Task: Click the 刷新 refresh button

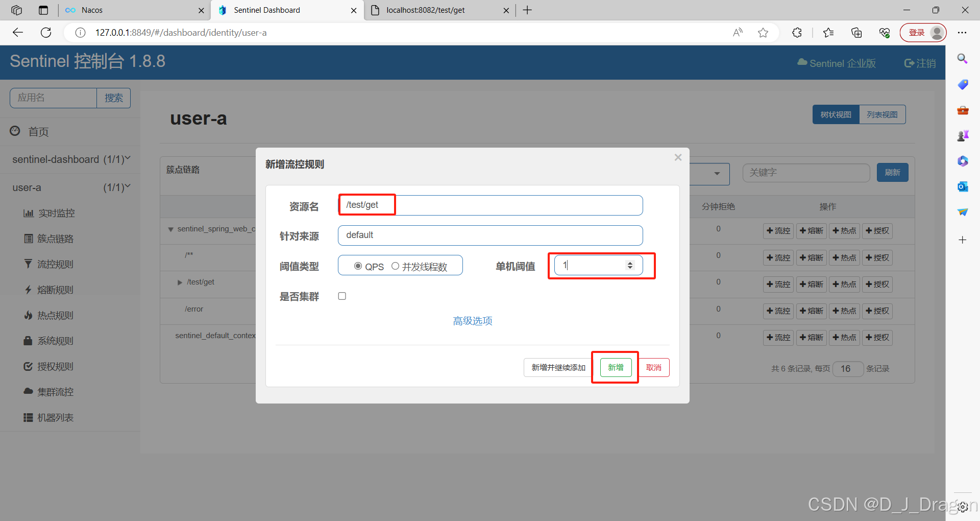Action: 892,172
